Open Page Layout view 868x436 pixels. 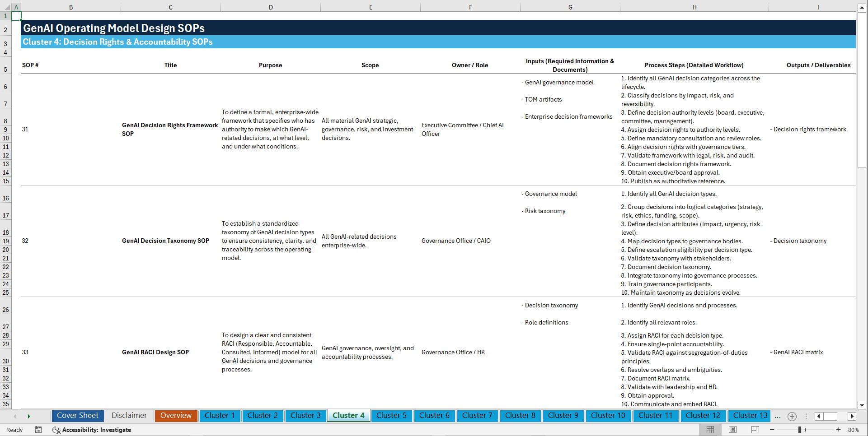point(732,430)
